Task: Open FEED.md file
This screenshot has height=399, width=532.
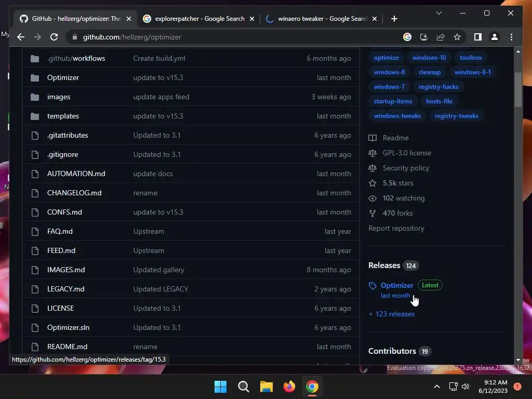Action: [x=61, y=250]
